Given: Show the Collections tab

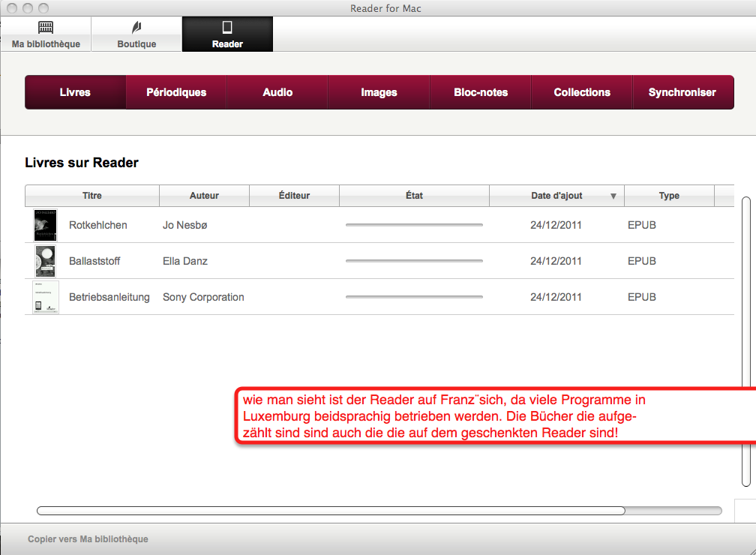Looking at the screenshot, I should tap(582, 92).
